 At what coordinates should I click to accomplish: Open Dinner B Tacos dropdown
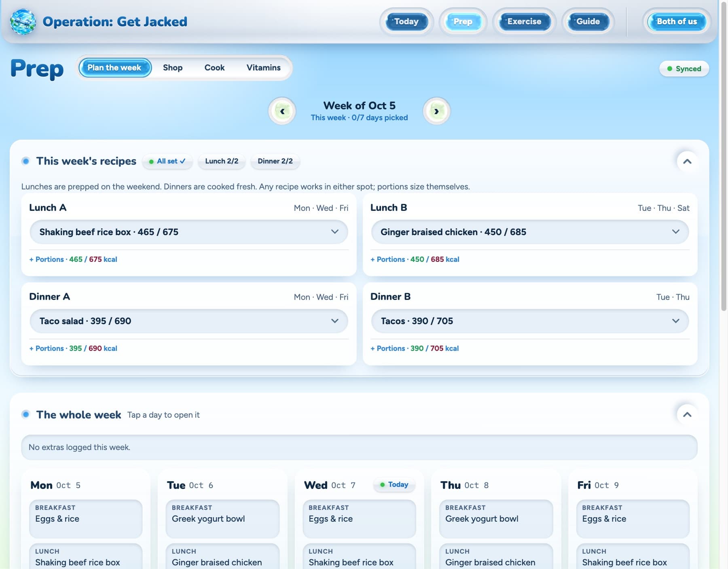(530, 321)
